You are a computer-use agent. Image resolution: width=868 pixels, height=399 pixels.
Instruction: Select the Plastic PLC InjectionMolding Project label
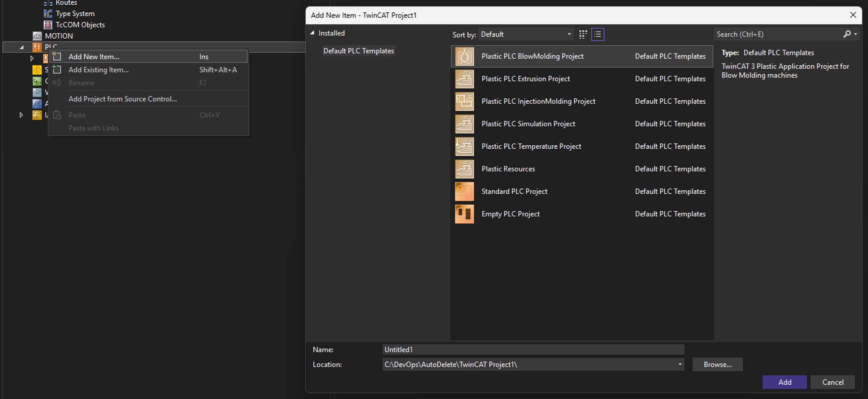pos(538,101)
